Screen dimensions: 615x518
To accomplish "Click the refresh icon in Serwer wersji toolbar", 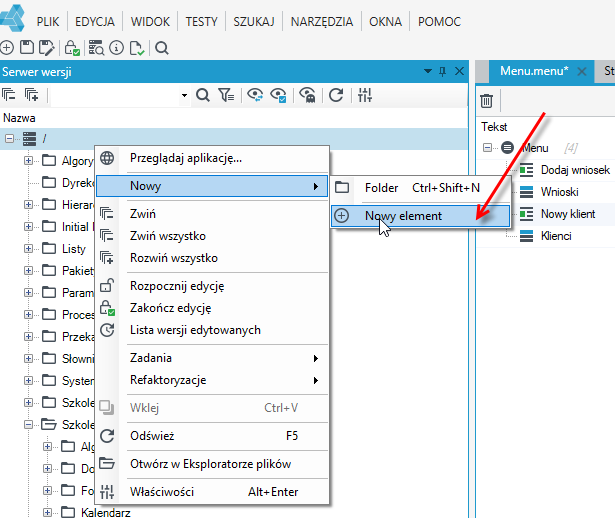I will pos(336,95).
